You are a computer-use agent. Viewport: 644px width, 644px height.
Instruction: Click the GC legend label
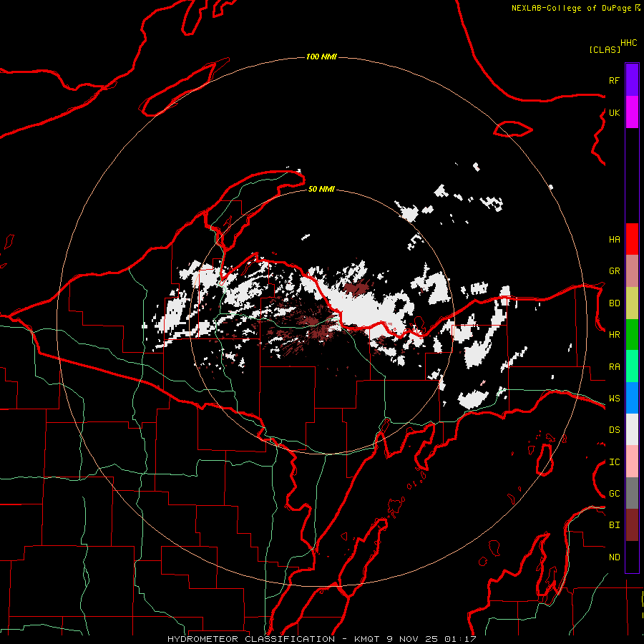[x=614, y=494]
